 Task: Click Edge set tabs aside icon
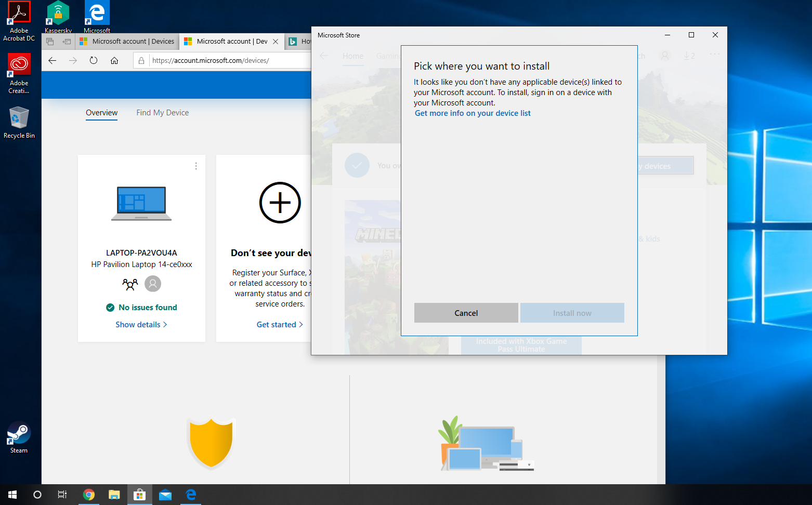tap(67, 42)
